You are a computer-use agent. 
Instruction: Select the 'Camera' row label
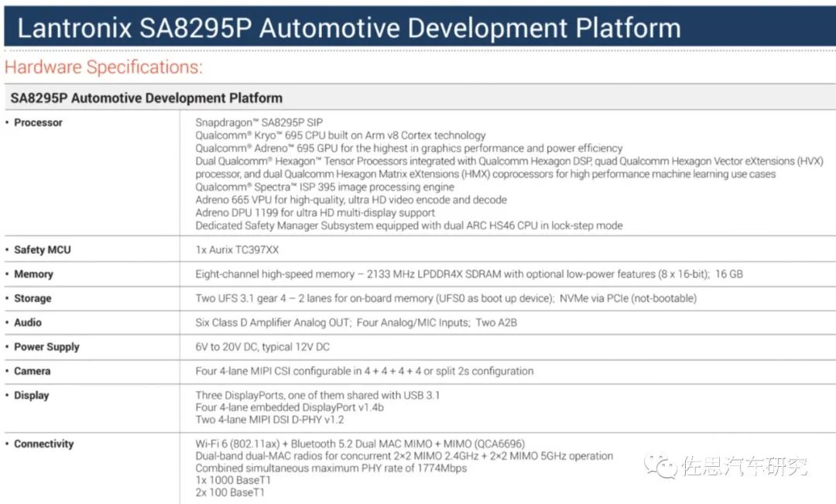coord(32,371)
